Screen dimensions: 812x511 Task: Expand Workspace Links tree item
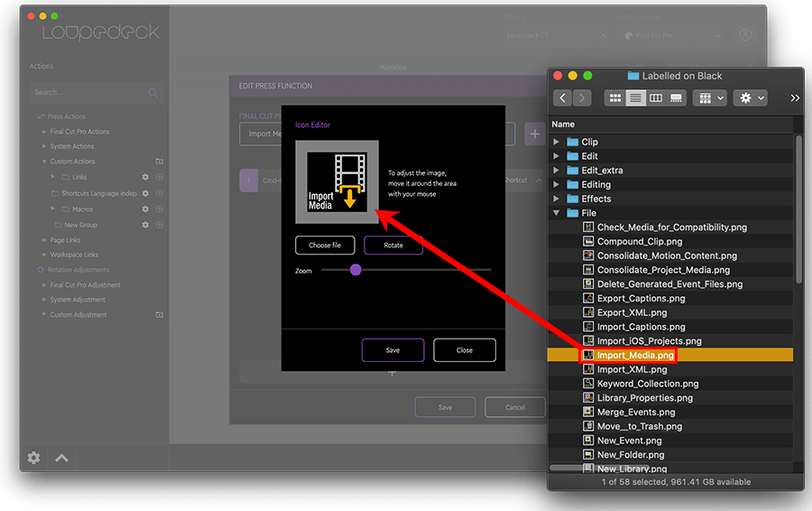(x=44, y=255)
